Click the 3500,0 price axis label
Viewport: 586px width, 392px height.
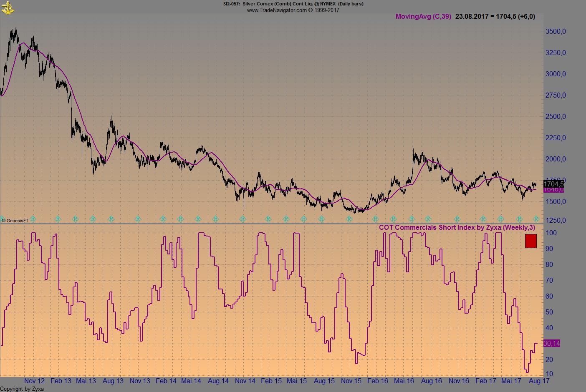[556, 32]
